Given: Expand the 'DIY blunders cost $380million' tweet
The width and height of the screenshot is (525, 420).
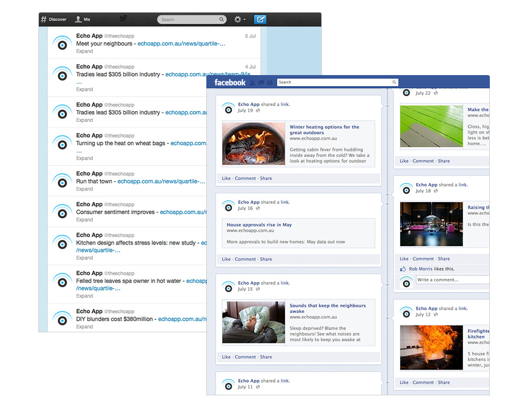Looking at the screenshot, I should click(85, 327).
